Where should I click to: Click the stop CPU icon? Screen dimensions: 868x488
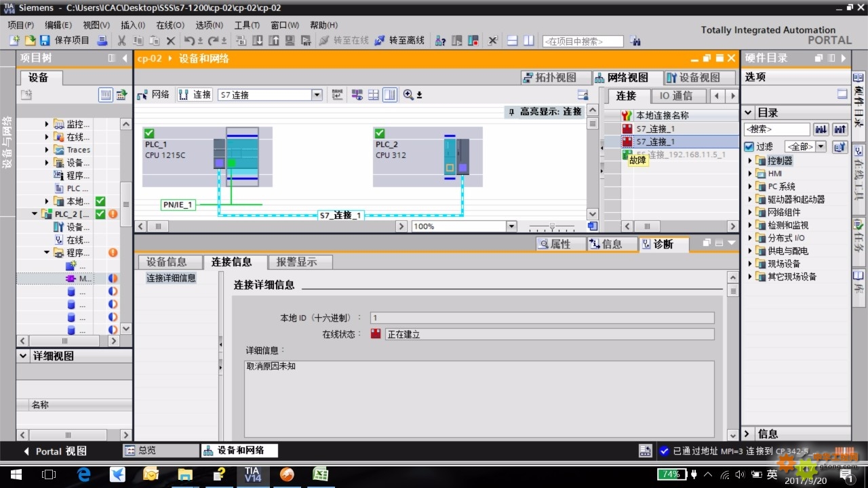click(x=473, y=41)
